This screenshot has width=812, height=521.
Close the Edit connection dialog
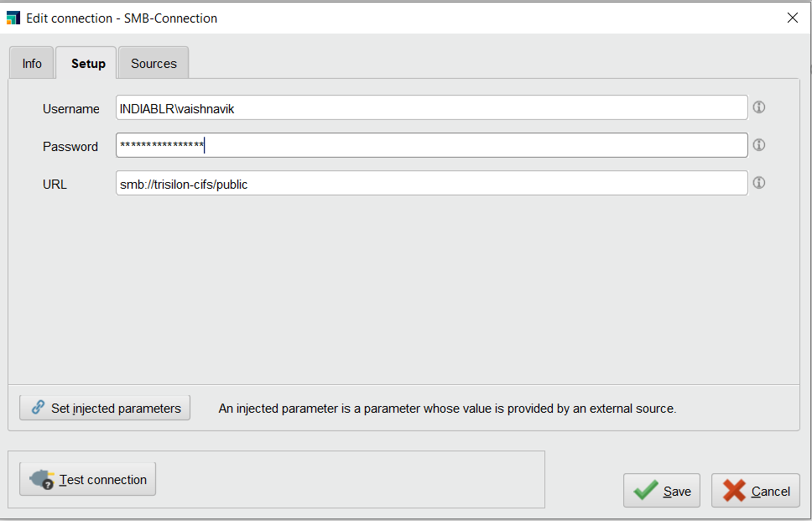pyautogui.click(x=792, y=17)
